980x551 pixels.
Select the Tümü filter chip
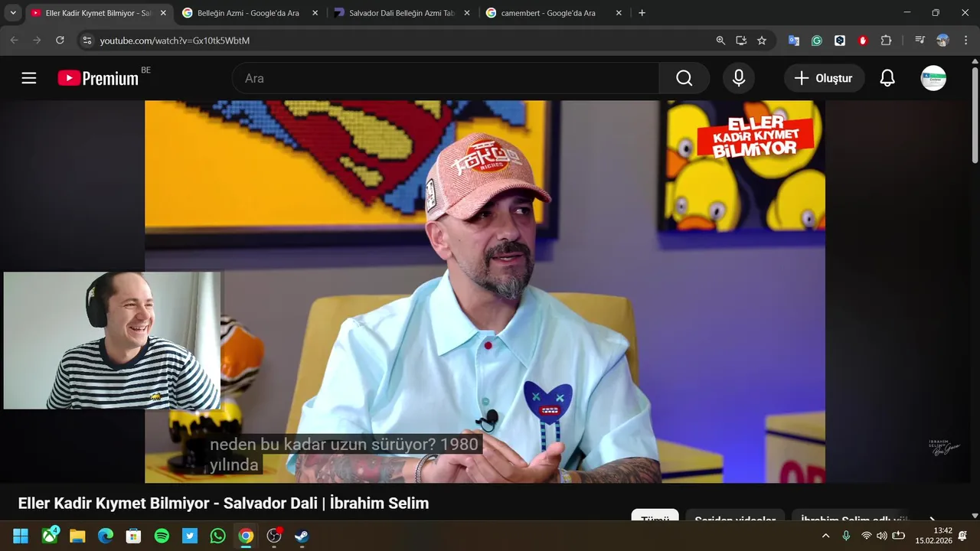[655, 517]
